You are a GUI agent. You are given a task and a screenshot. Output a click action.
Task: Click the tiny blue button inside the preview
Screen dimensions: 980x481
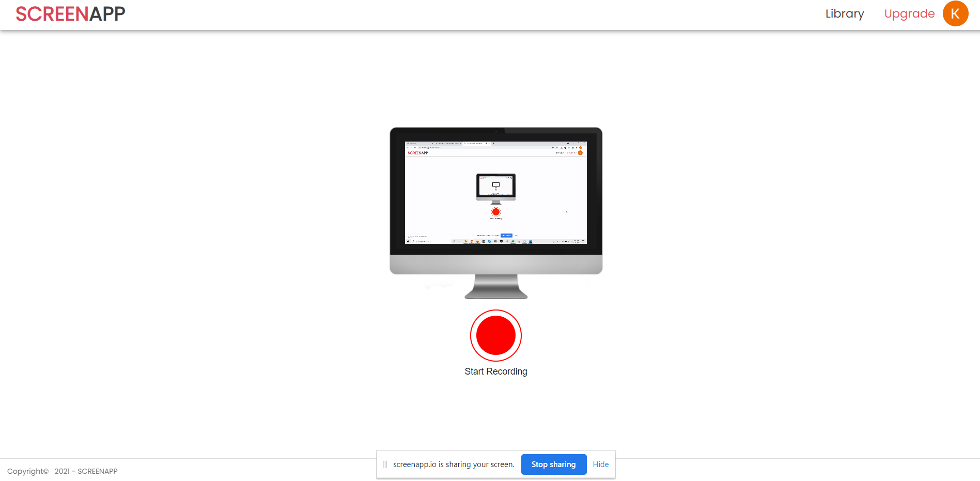pos(506,236)
